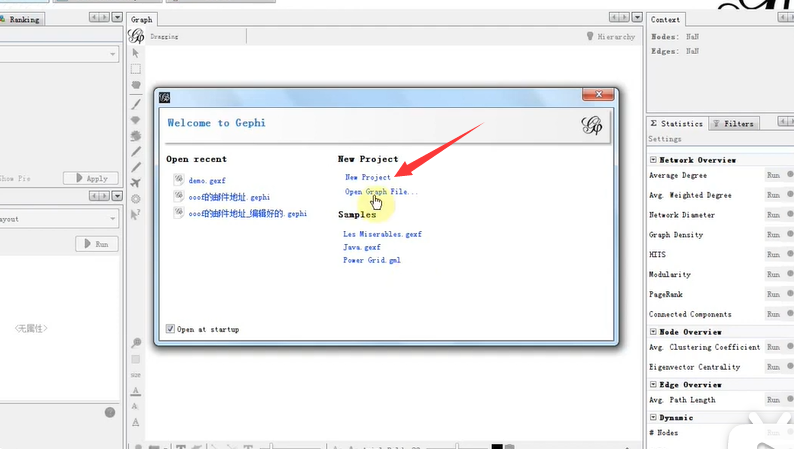Run the Graph Density statistic
Image resolution: width=794 pixels, height=449 pixels.
773,235
